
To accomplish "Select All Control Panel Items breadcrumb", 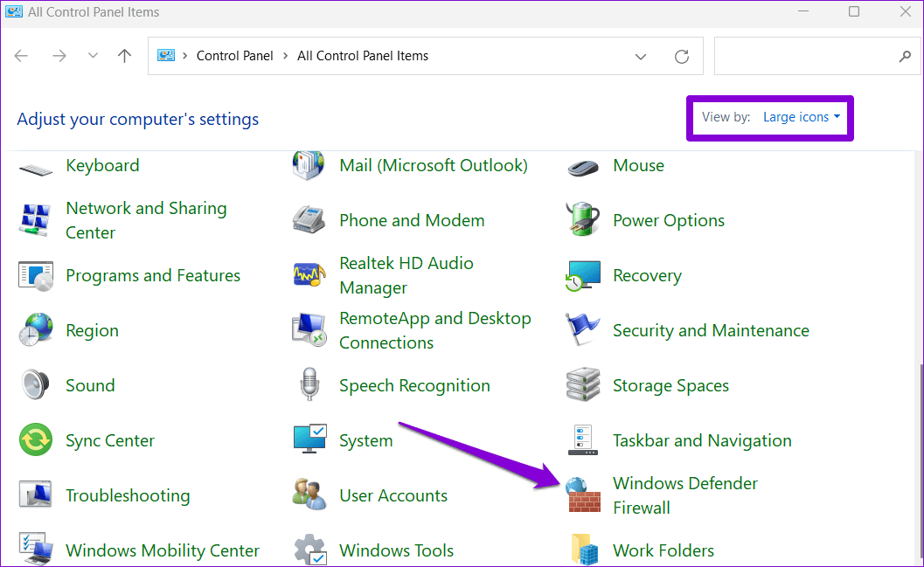I will click(363, 56).
